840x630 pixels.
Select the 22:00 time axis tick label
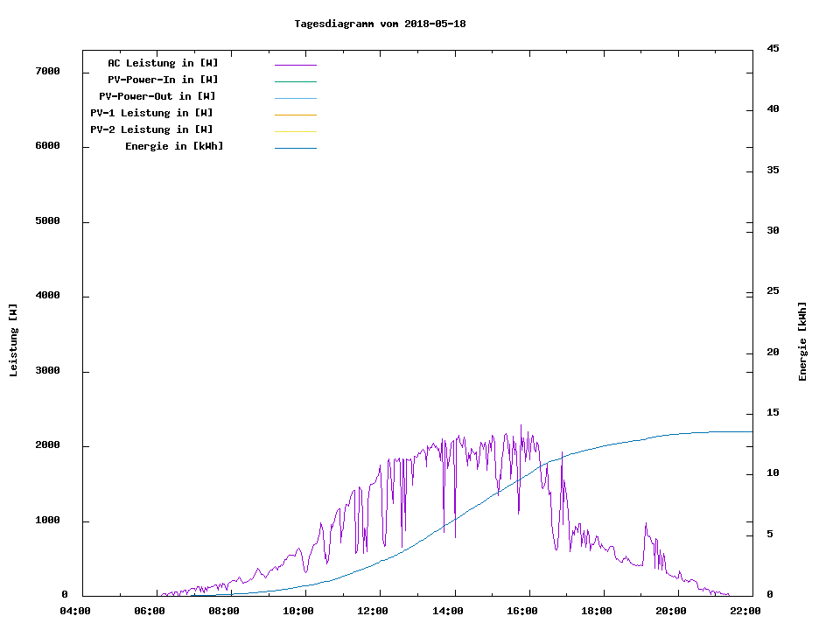coord(744,611)
